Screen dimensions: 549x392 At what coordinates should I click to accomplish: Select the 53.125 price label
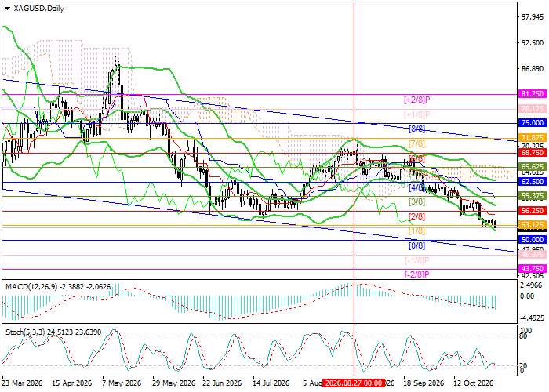(533, 225)
